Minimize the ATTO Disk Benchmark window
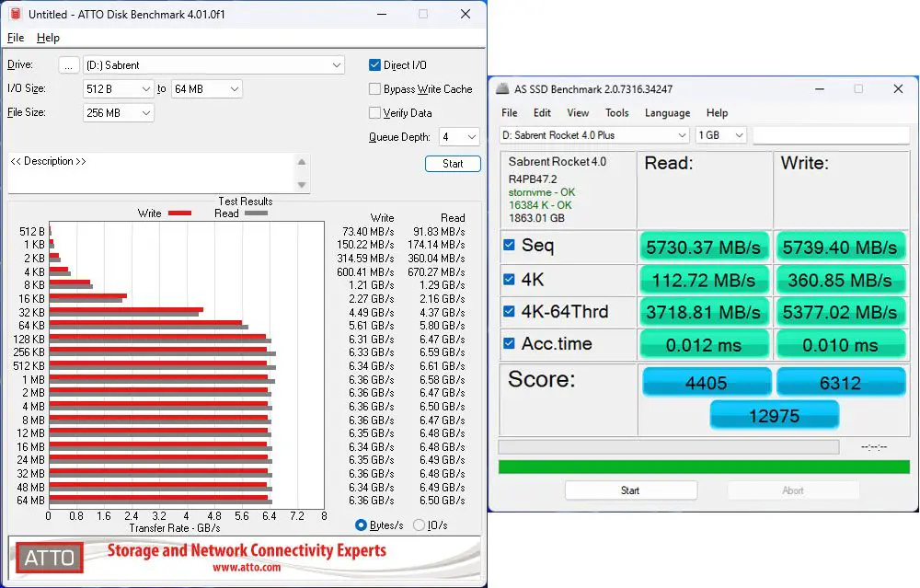 pos(382,14)
